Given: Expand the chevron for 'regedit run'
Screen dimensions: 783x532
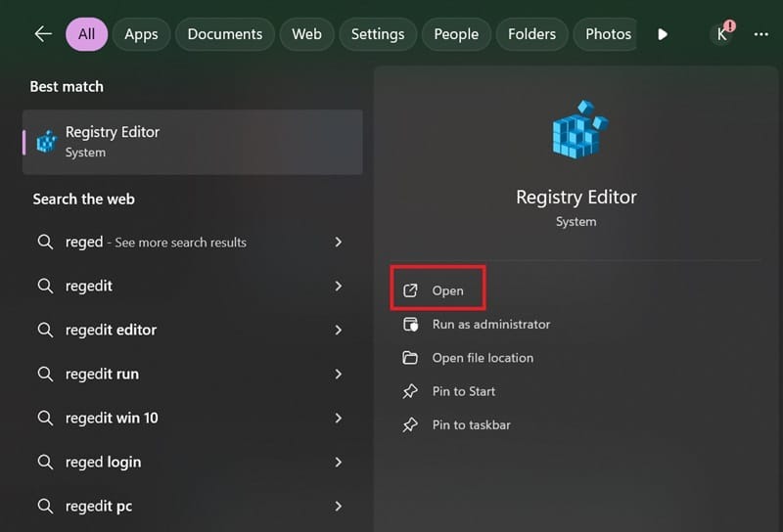Looking at the screenshot, I should pyautogui.click(x=339, y=374).
